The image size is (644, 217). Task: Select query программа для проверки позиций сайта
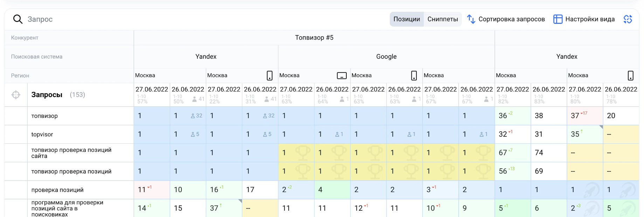(67, 208)
